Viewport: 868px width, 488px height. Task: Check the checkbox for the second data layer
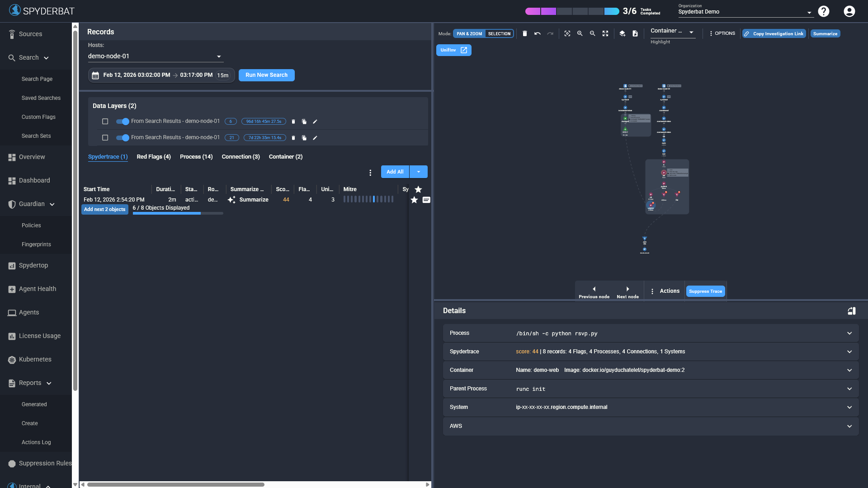click(105, 137)
